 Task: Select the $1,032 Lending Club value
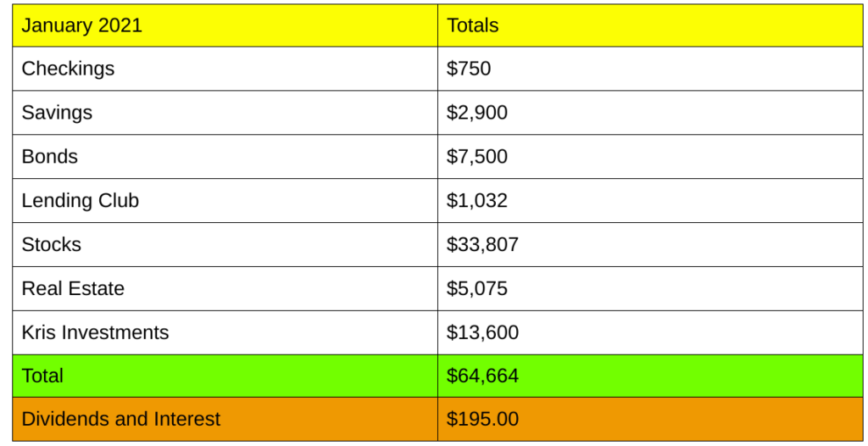[477, 201]
